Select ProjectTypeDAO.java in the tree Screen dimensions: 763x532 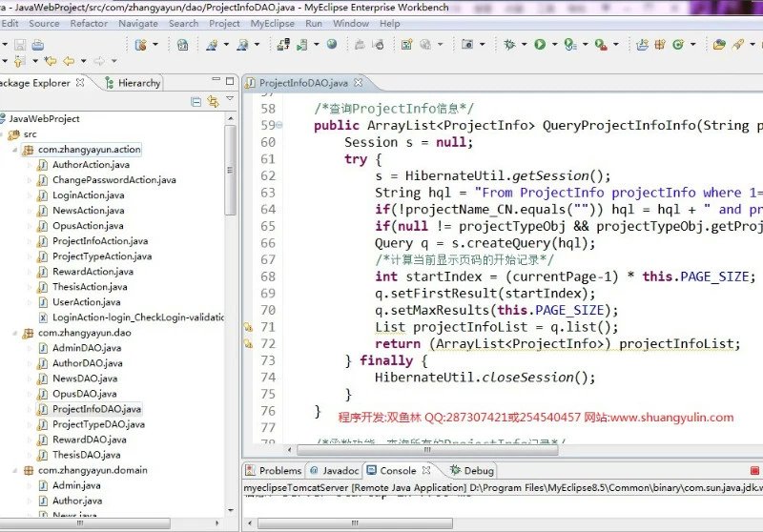(99, 424)
